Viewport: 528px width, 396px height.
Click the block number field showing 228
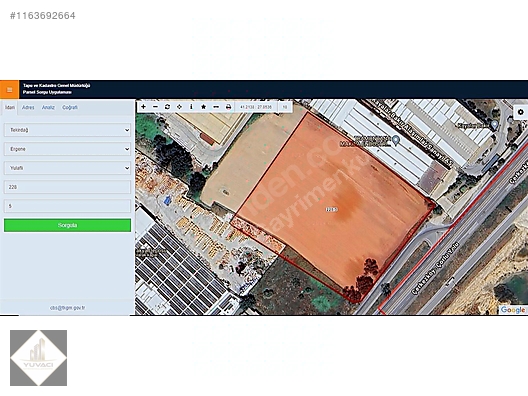[67, 187]
